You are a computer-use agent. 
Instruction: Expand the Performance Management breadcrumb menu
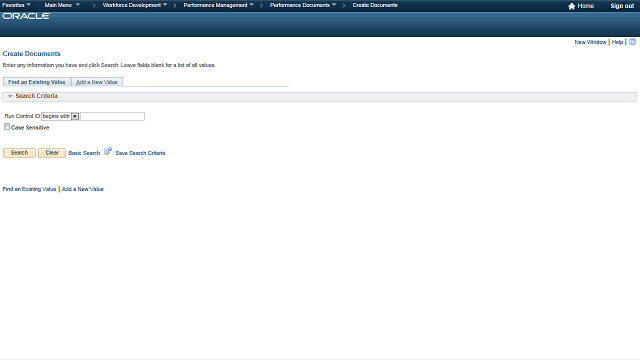pos(218,5)
